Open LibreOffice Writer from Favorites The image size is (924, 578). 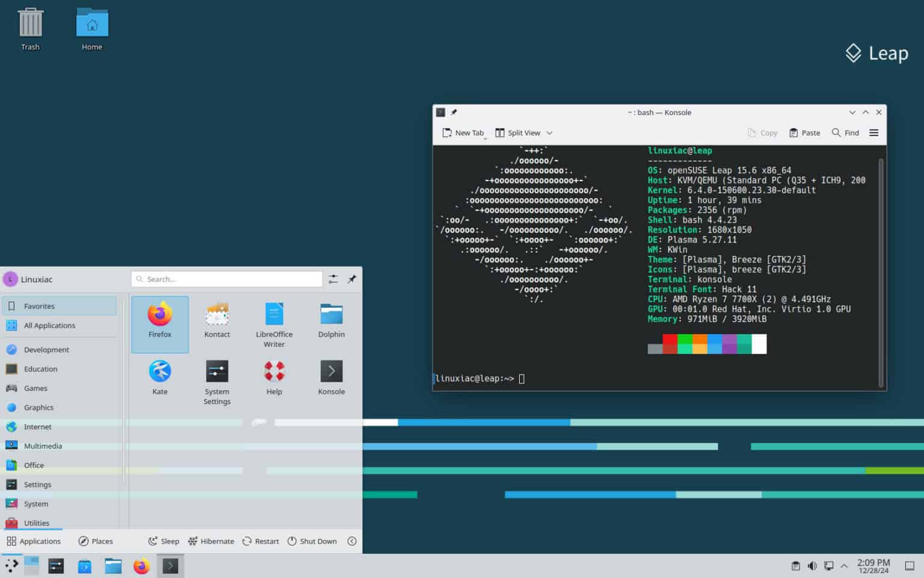274,324
